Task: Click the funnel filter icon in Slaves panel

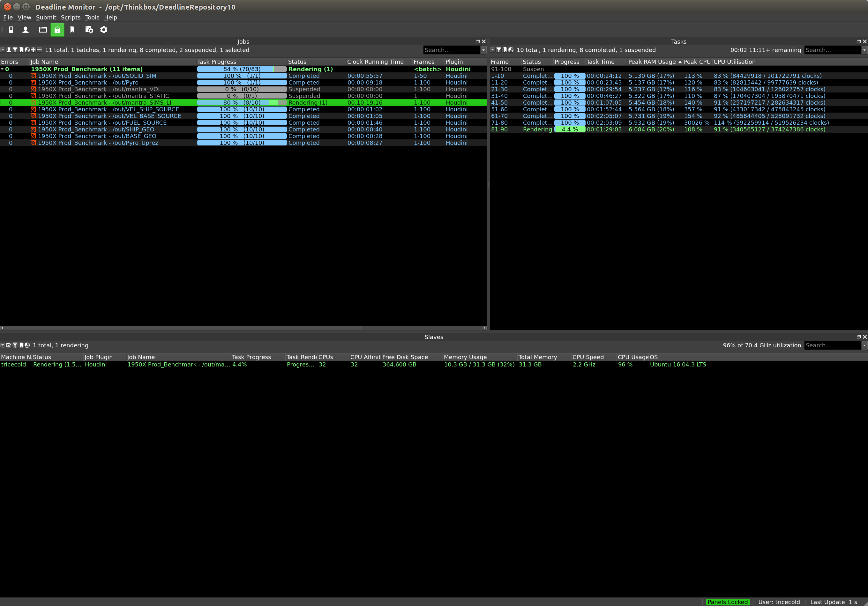Action: click(15, 345)
